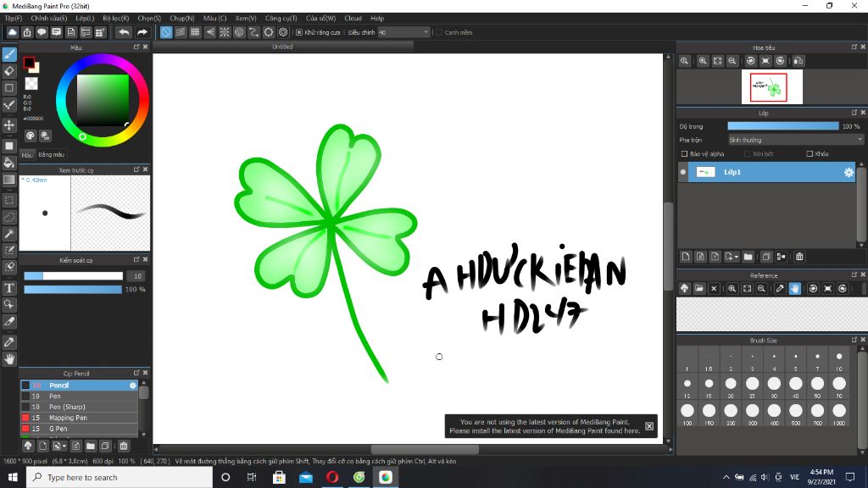Open Pencil brush settings gear

[x=133, y=385]
